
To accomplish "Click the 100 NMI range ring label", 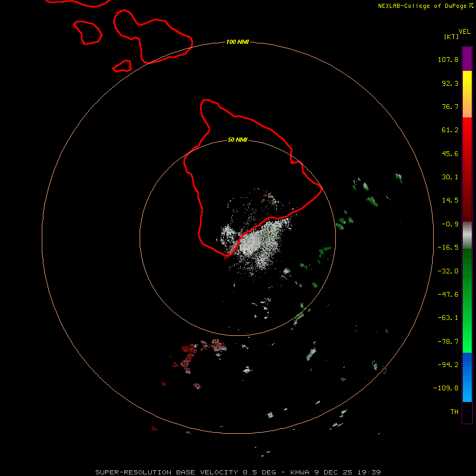I will pos(237,42).
